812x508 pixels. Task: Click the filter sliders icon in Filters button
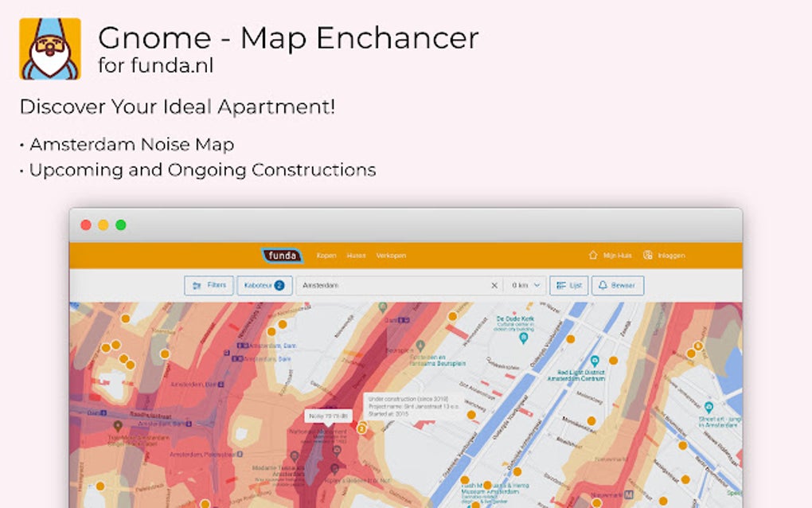(197, 285)
